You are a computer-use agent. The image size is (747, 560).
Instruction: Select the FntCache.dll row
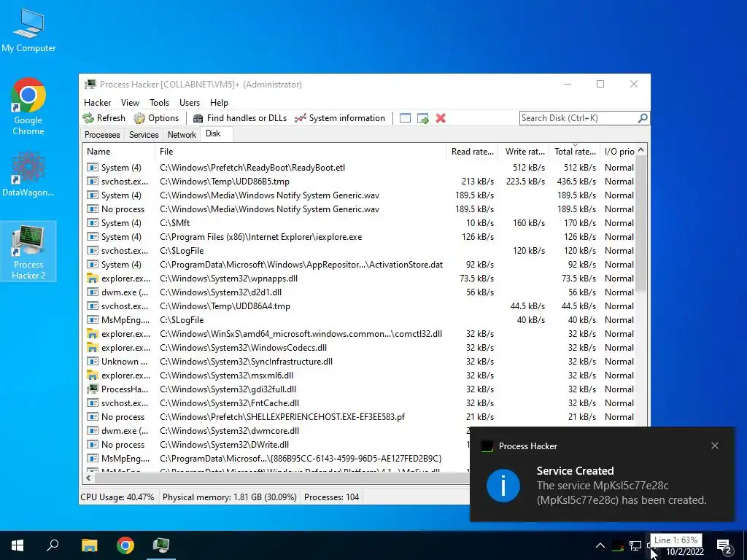[x=360, y=402]
